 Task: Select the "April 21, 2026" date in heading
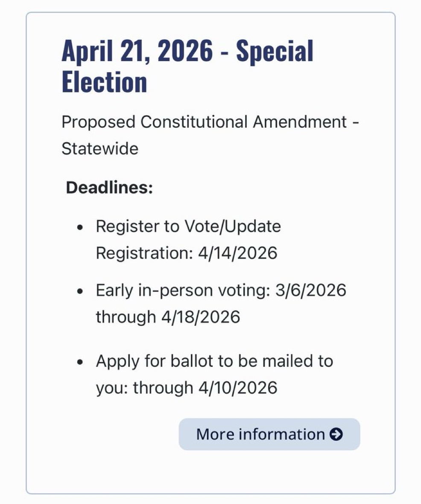click(x=137, y=51)
